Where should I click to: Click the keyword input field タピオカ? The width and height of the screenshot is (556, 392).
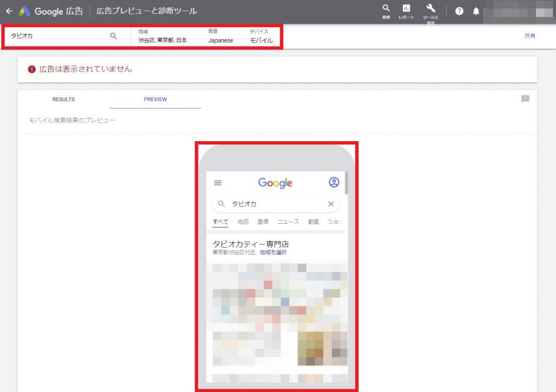pyautogui.click(x=59, y=36)
